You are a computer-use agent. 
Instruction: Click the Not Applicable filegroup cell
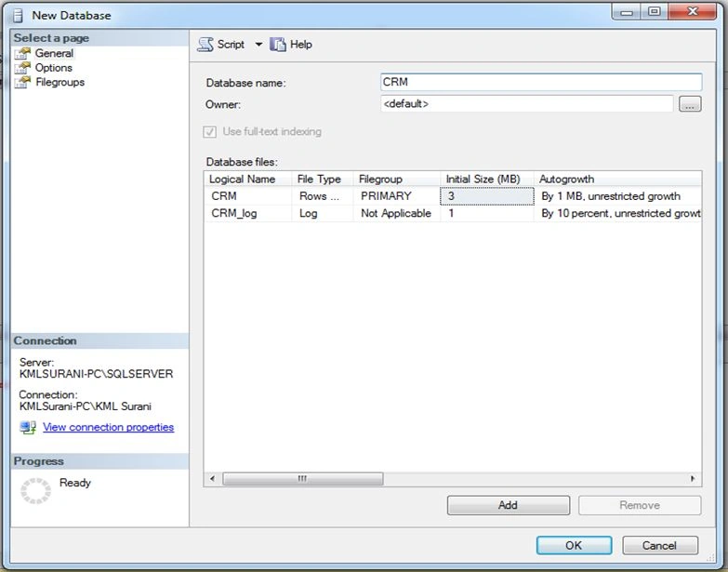[x=396, y=214]
